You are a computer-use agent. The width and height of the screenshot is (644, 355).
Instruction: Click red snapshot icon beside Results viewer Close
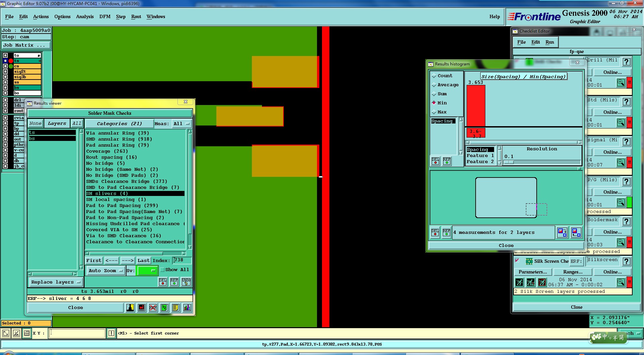click(x=142, y=307)
